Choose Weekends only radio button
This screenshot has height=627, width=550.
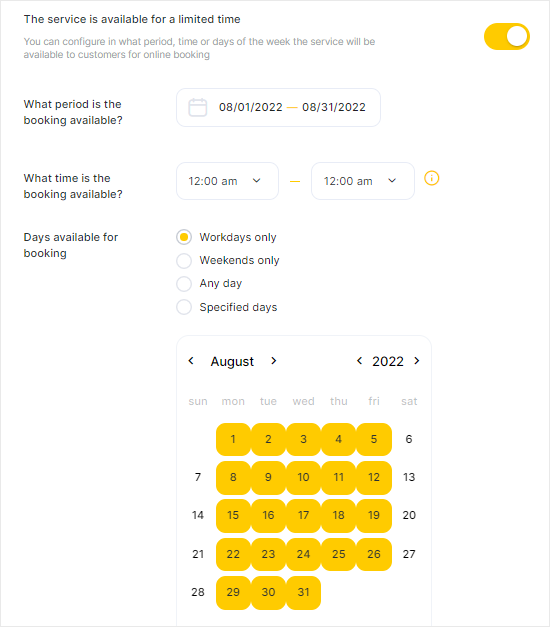click(184, 260)
